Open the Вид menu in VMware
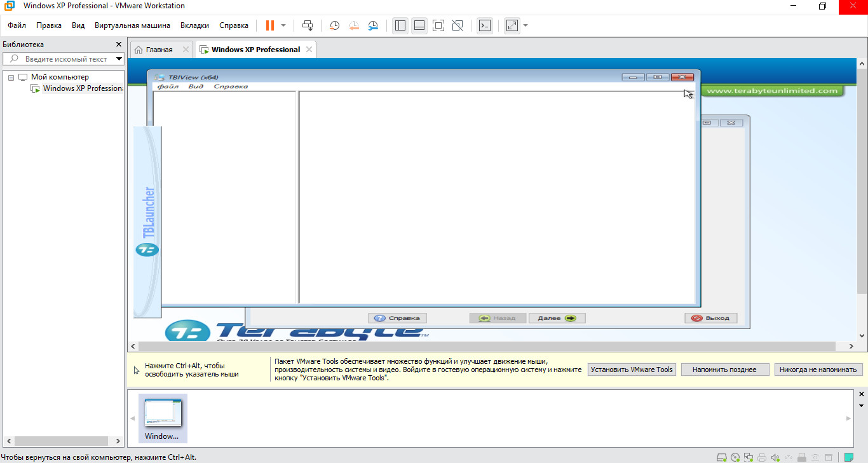This screenshot has width=868, height=463. tap(78, 25)
